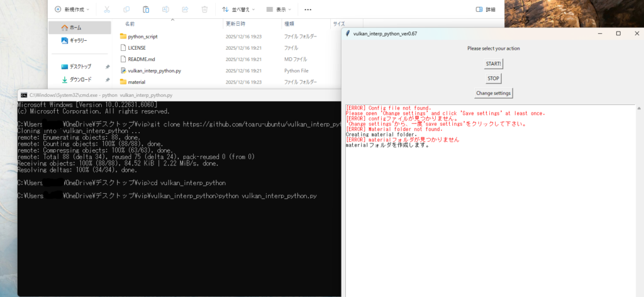This screenshot has width=644, height=297.
Task: Click the copy icon in Explorer toolbar
Action: [126, 10]
